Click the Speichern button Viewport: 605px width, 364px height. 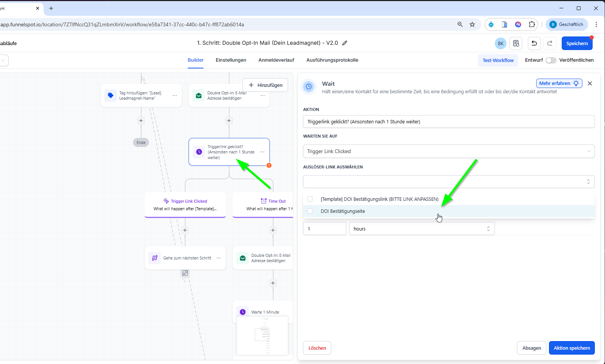tap(577, 43)
